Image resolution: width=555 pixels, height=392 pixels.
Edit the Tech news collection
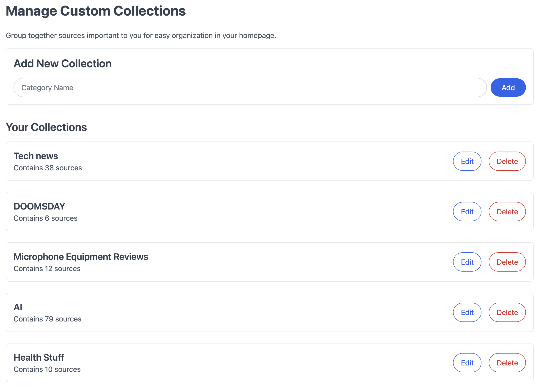click(x=467, y=161)
